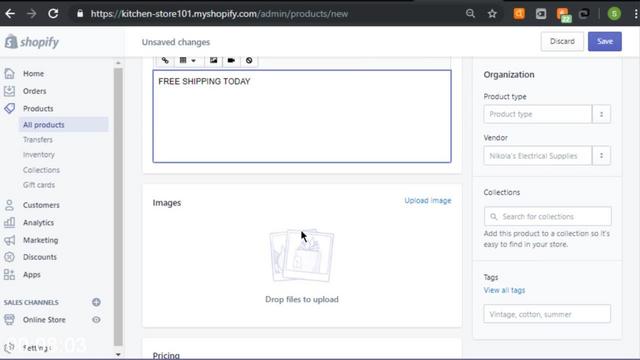This screenshot has width=640, height=360.
Task: Open the browser three-dot menu
Action: click(636, 13)
